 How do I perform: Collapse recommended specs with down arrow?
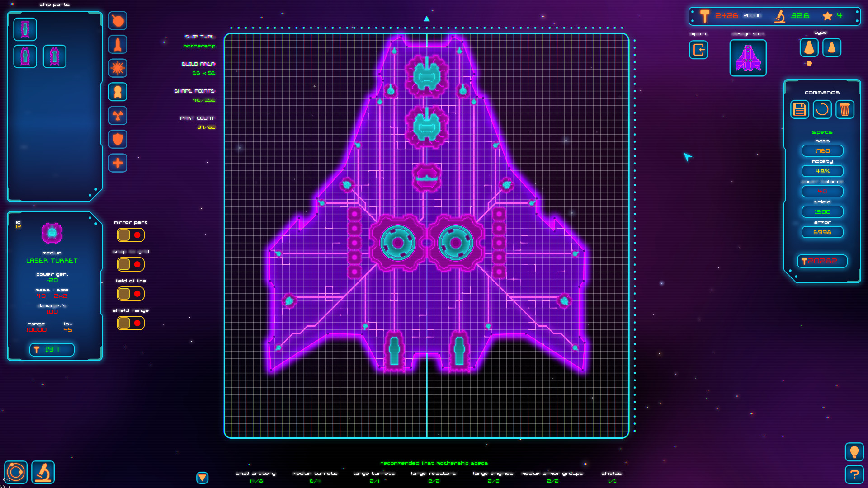pos(202,478)
